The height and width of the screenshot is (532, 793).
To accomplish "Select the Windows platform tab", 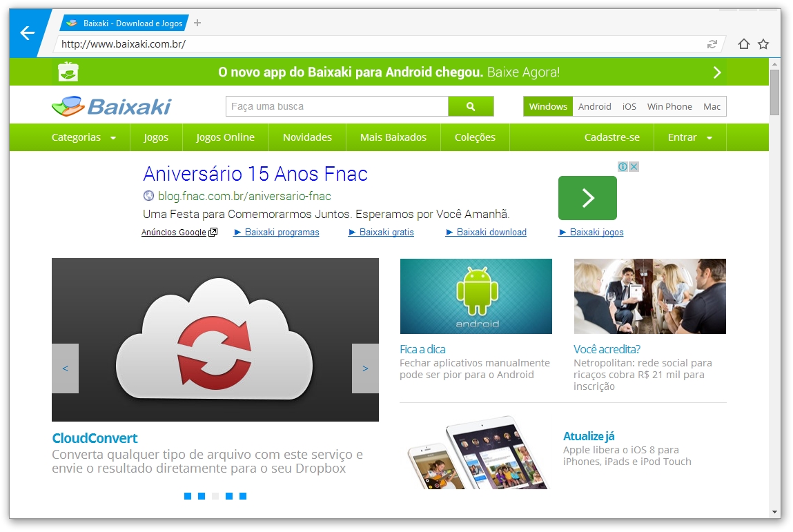I will point(548,106).
